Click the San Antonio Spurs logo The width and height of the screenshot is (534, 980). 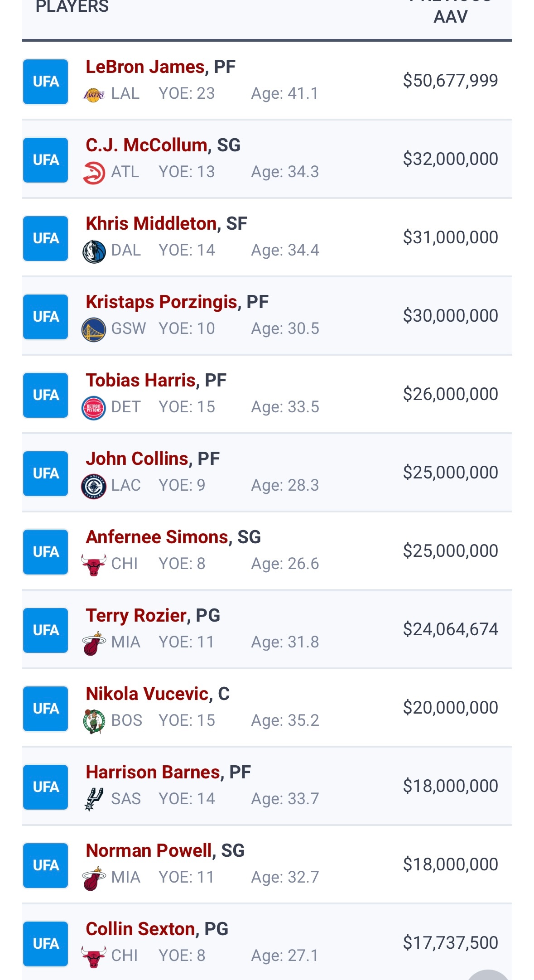94,799
